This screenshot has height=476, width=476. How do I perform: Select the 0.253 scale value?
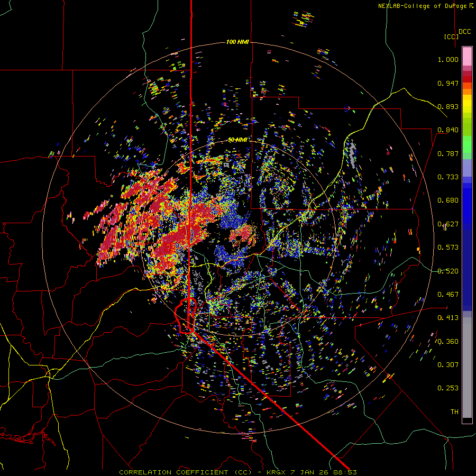pyautogui.click(x=448, y=388)
